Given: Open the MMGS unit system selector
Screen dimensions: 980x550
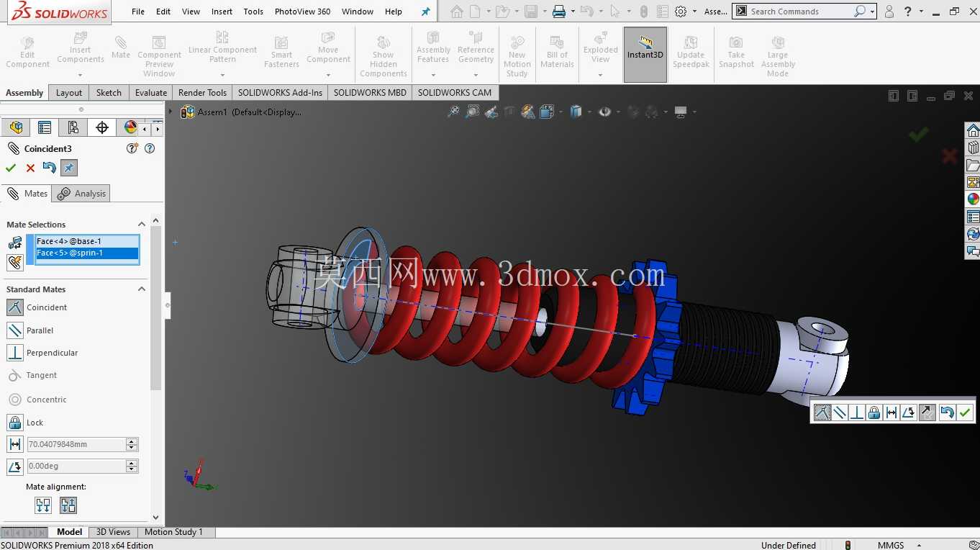Looking at the screenshot, I should [x=899, y=545].
